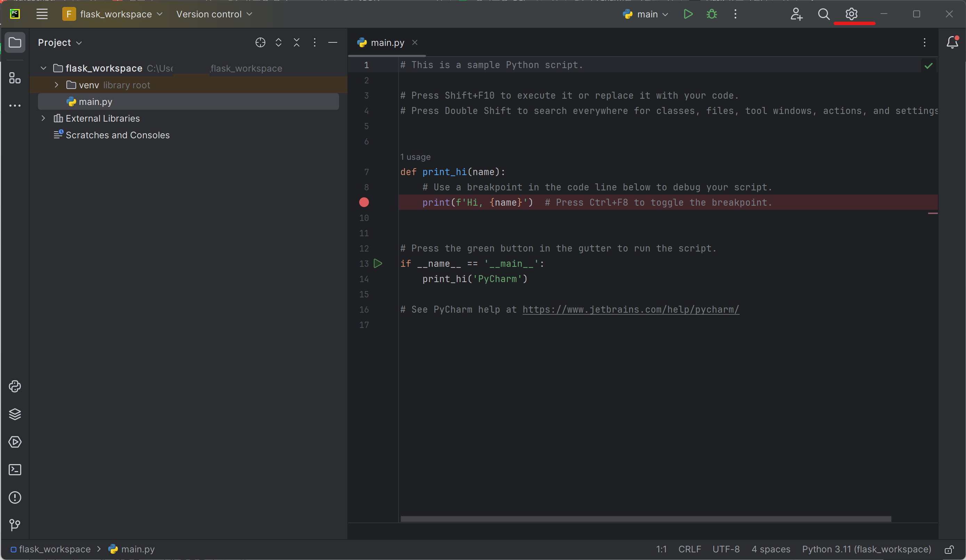Click the green Debug bug icon
Viewport: 966px width, 560px height.
pos(711,14)
